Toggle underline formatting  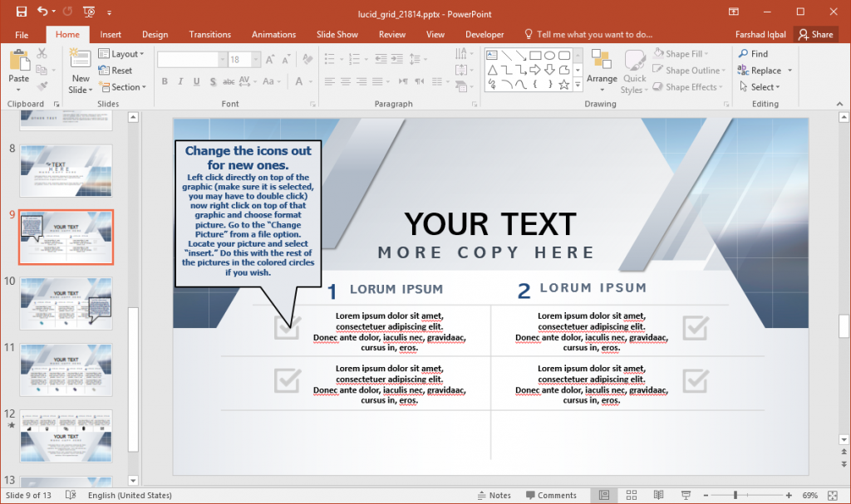click(x=196, y=81)
